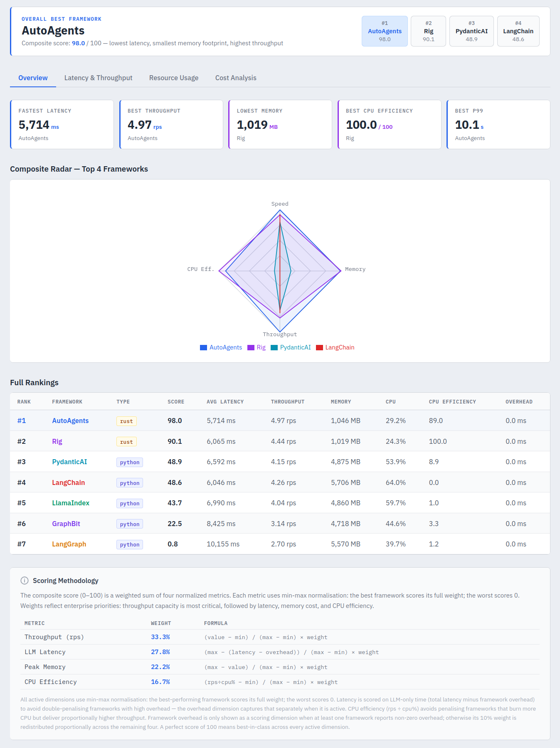Click the 5,706 MB memory cell

click(345, 482)
